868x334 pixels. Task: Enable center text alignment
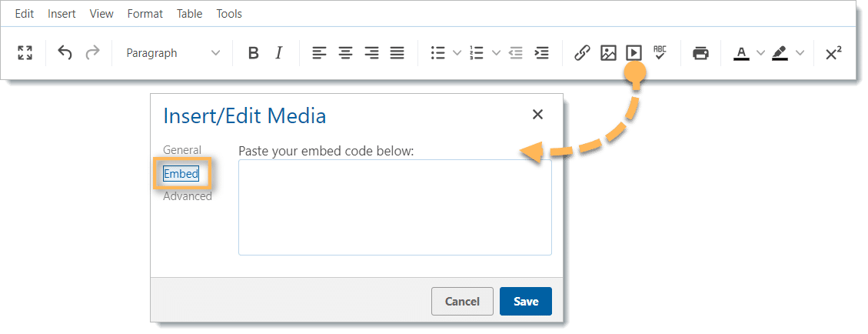[x=346, y=53]
